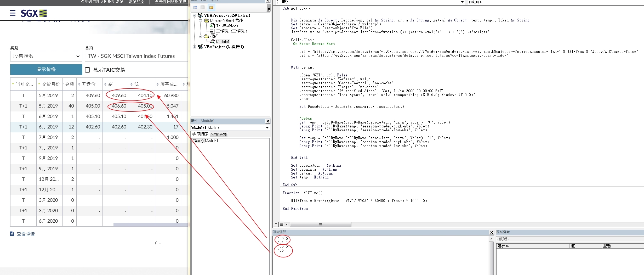
Task: Sort table by 开盘价 column
Action: pyautogui.click(x=89, y=84)
